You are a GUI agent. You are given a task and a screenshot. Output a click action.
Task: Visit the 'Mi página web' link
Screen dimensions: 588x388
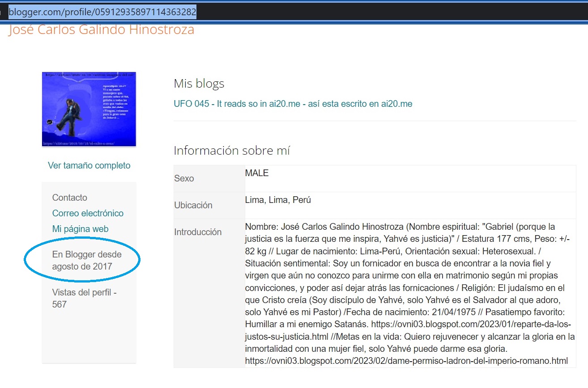point(80,229)
